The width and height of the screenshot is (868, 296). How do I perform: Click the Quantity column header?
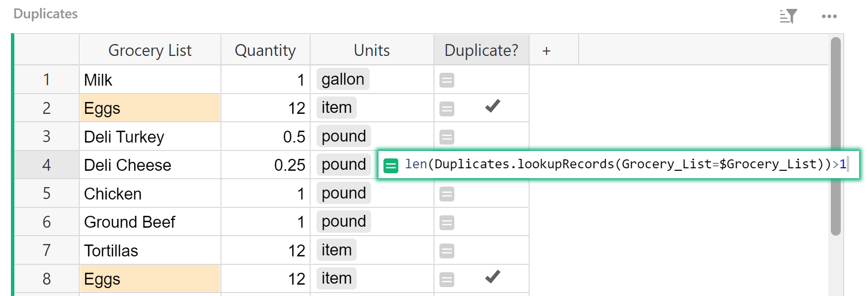pyautogui.click(x=266, y=50)
